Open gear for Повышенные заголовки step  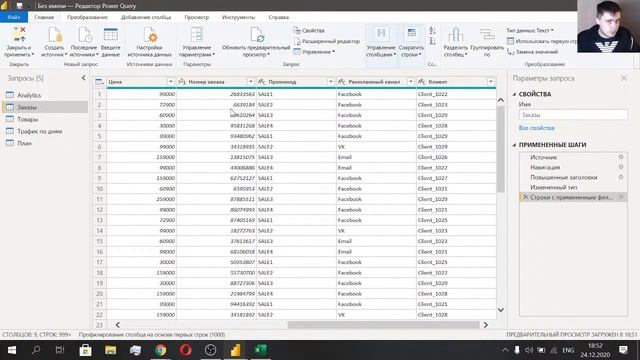point(621,177)
